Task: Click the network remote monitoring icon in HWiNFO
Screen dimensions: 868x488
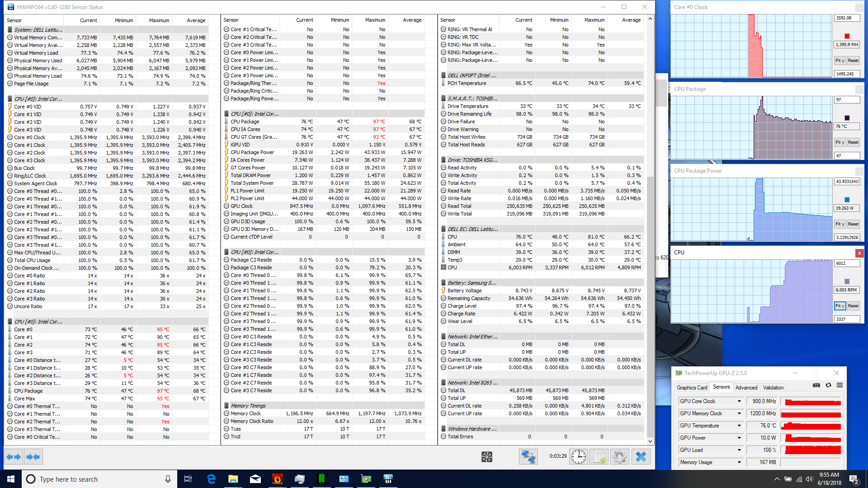Action: [528, 457]
